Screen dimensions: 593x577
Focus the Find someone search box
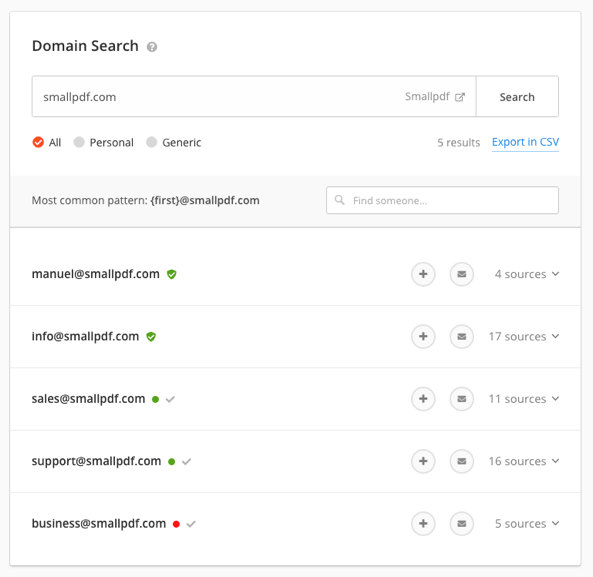coord(442,200)
